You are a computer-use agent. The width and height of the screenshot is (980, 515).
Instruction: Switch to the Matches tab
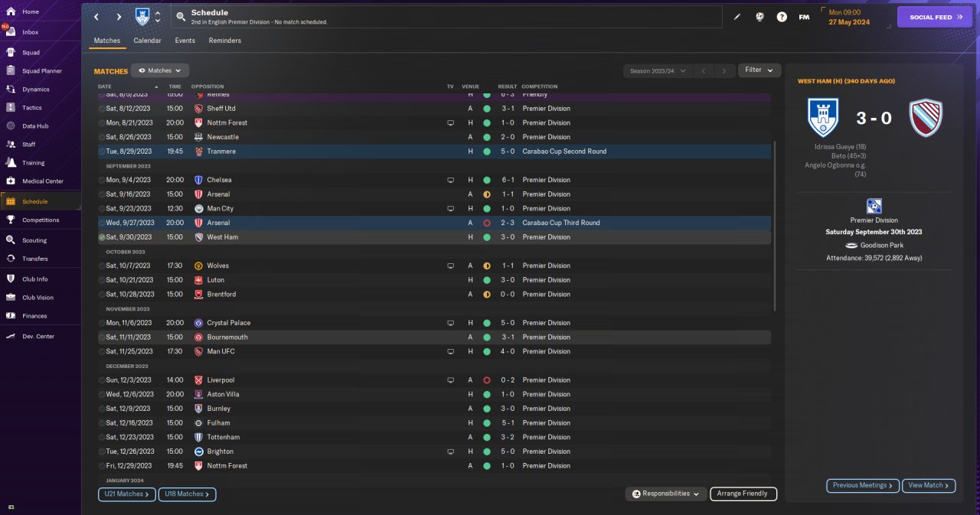click(x=107, y=41)
